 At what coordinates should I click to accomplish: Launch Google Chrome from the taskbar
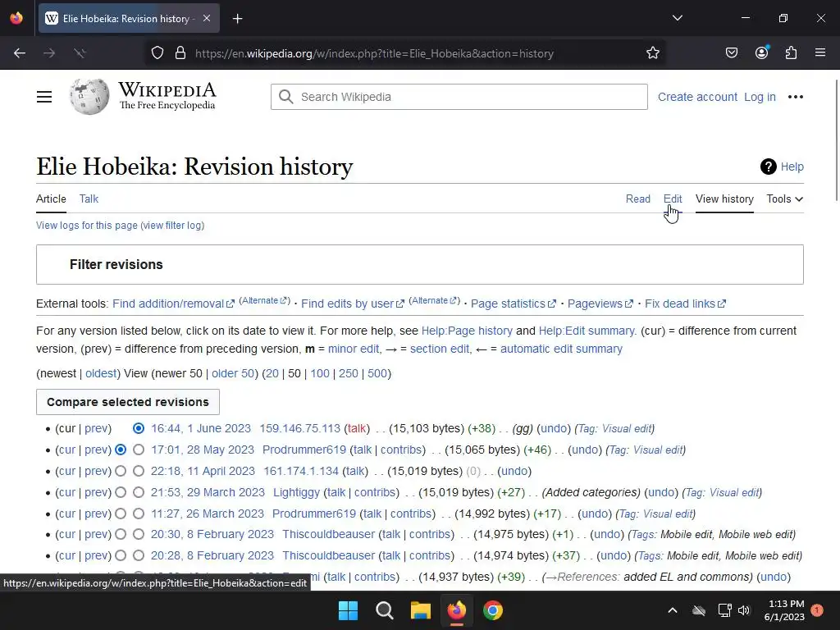[x=492, y=610]
